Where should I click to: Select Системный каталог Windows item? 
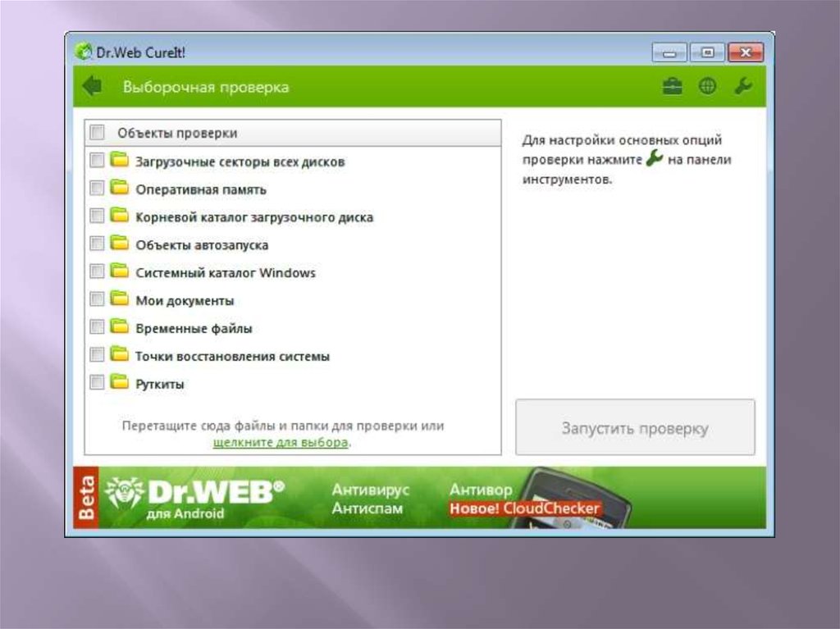[x=225, y=272]
